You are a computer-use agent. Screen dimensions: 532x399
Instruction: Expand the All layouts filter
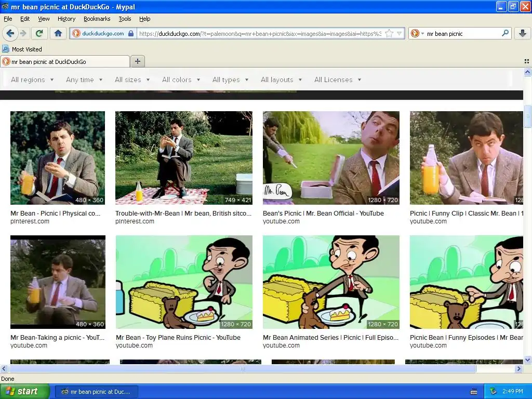coord(281,79)
